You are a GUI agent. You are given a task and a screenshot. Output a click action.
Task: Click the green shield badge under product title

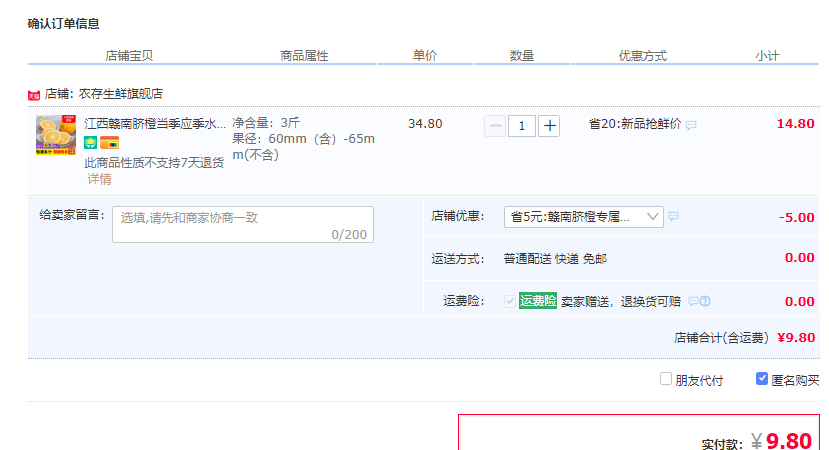(x=90, y=143)
